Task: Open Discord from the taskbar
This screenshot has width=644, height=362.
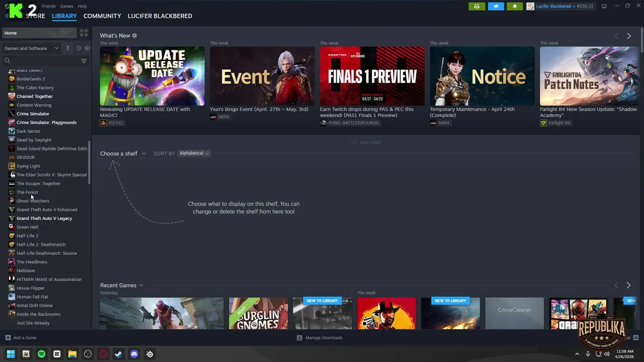Action: pos(134,354)
